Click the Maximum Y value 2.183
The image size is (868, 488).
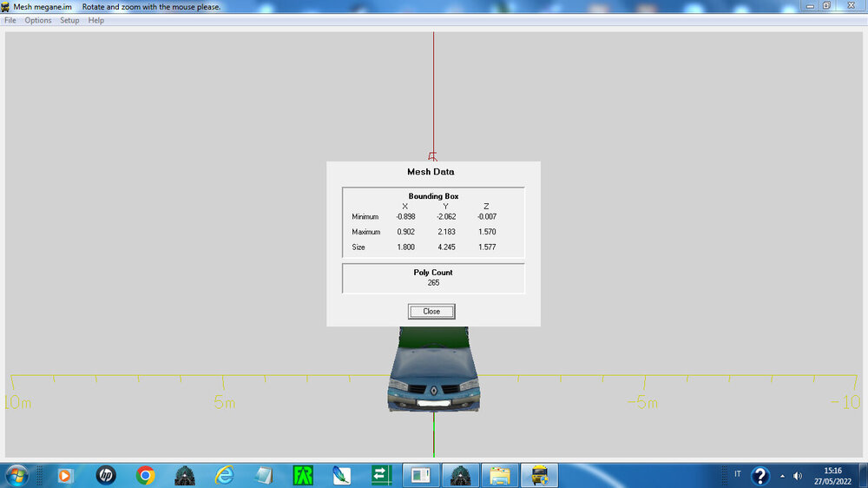pyautogui.click(x=446, y=232)
